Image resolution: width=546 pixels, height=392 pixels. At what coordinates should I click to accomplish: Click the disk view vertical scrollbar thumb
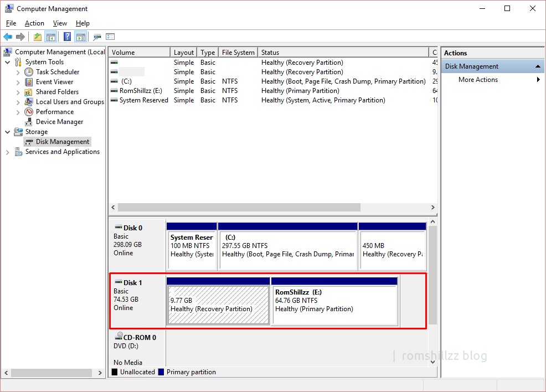[x=432, y=275]
